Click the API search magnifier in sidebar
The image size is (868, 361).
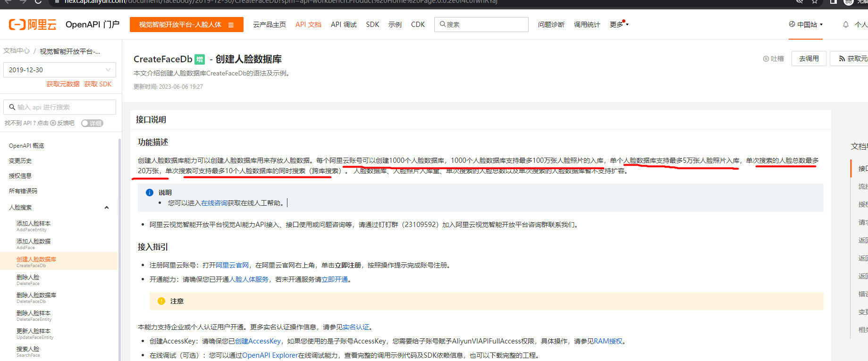pyautogui.click(x=12, y=107)
